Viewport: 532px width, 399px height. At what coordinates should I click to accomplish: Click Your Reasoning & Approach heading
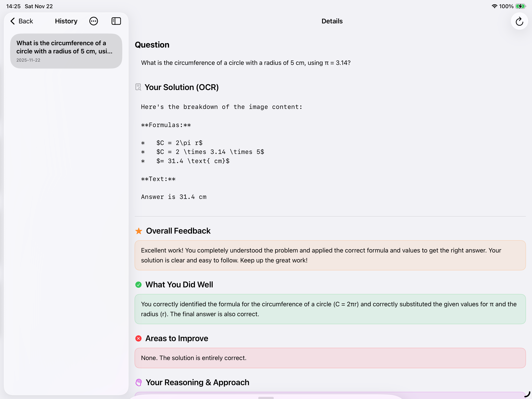point(197,383)
